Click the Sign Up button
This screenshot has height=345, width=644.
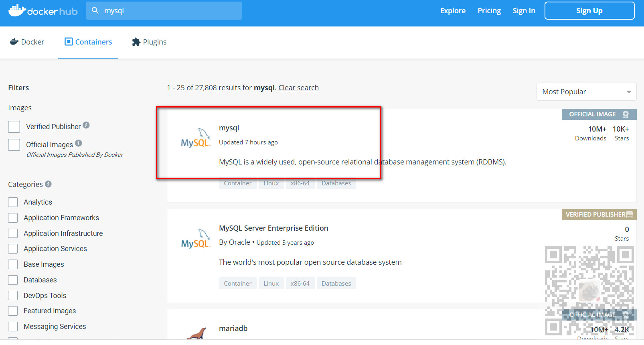589,11
